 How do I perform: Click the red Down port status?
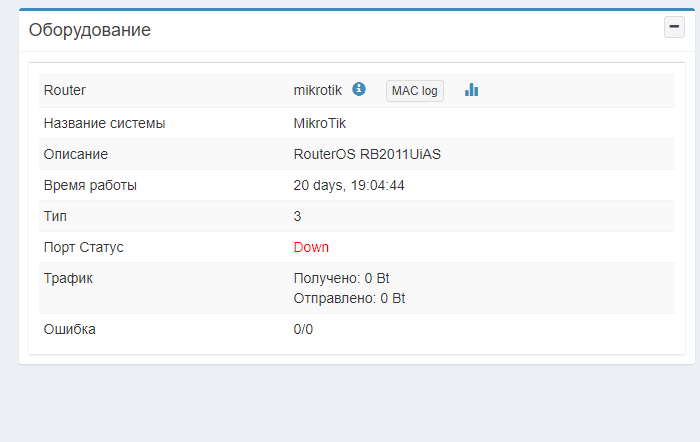(311, 247)
